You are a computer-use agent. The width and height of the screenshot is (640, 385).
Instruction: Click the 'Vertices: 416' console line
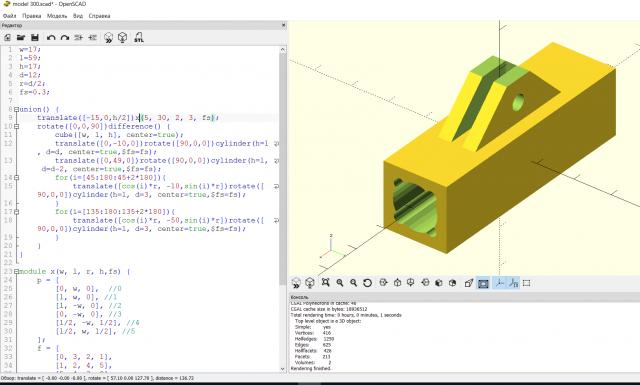pyautogui.click(x=313, y=333)
